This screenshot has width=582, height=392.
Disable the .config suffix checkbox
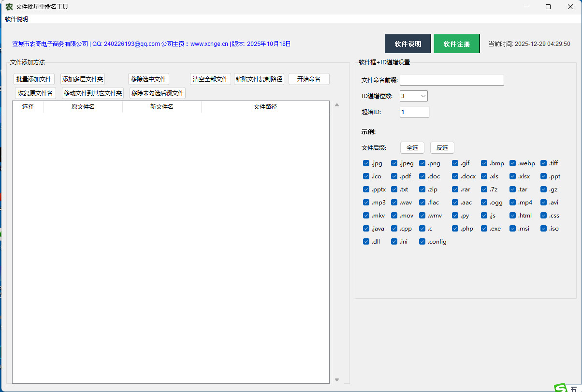(422, 242)
